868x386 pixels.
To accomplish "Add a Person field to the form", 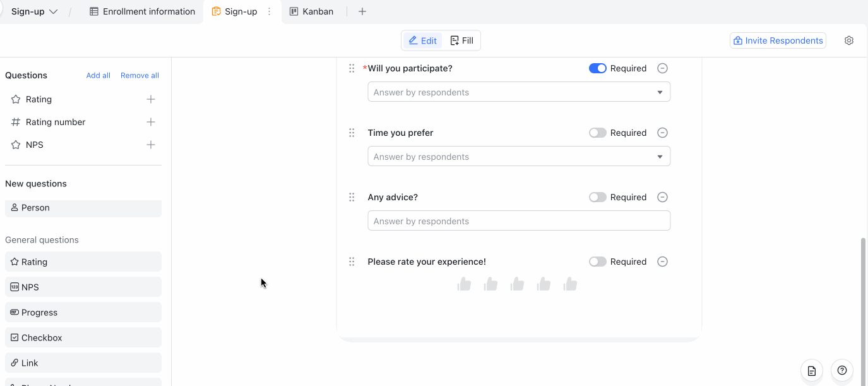I will click(x=83, y=207).
